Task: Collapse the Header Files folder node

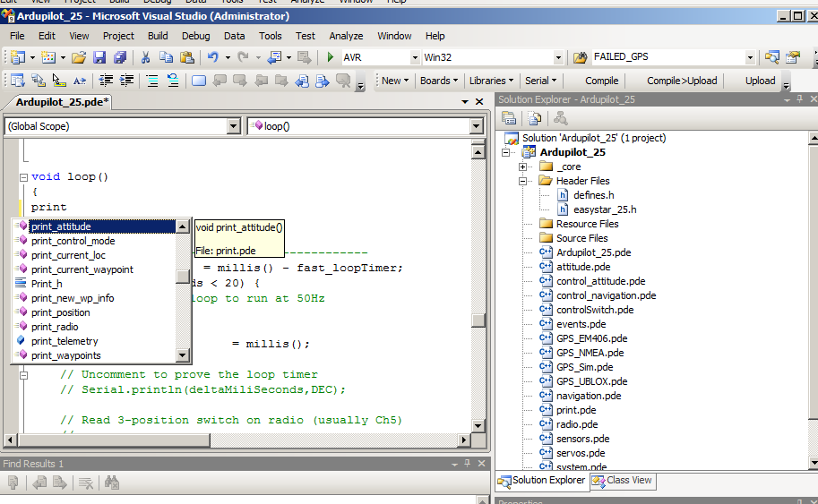Action: pyautogui.click(x=522, y=182)
